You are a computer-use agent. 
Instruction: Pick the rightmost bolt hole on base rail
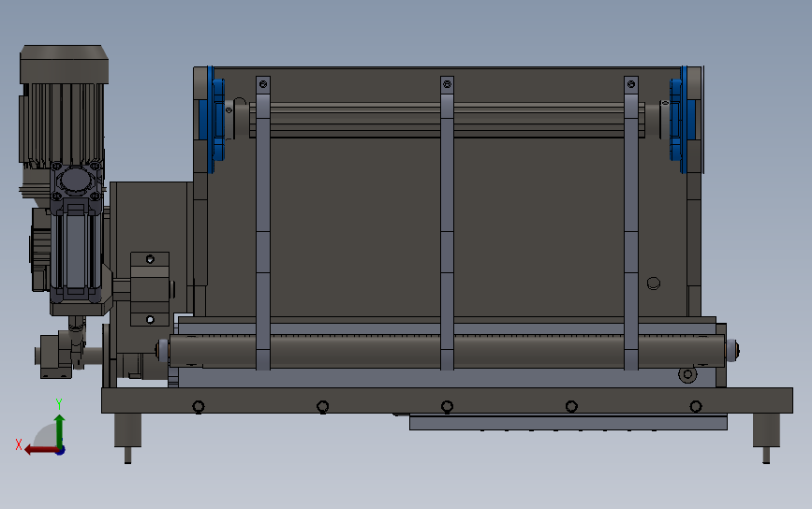[x=696, y=407]
